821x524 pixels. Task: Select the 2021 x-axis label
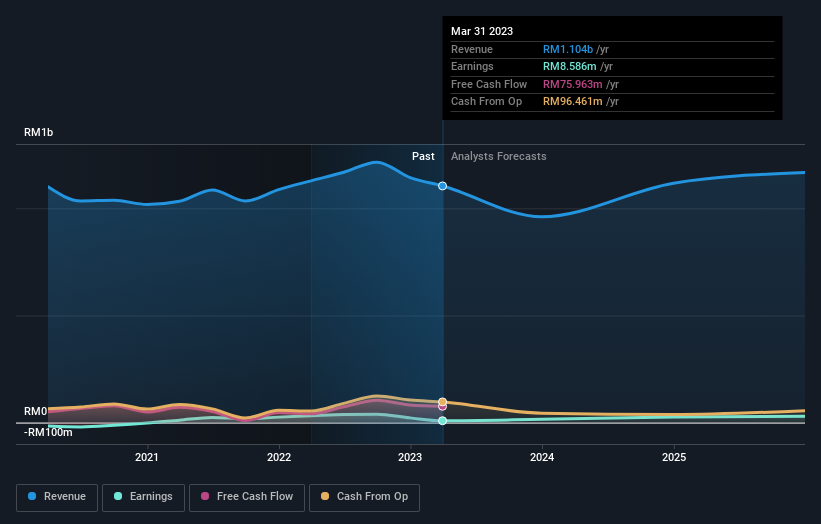pyautogui.click(x=147, y=457)
